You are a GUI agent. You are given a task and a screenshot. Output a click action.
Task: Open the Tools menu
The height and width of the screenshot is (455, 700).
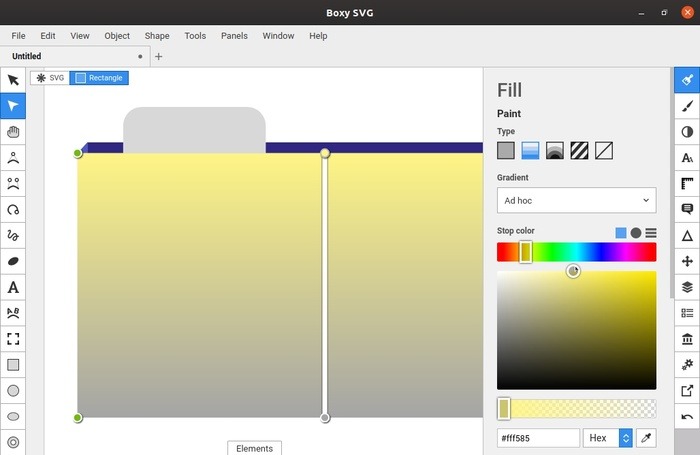195,36
